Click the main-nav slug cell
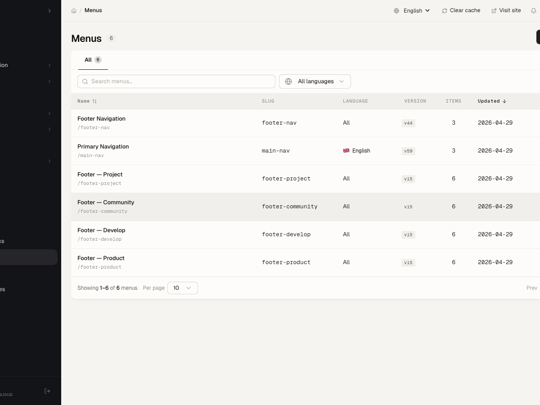Screen dimensions: 540x405 coord(276,151)
